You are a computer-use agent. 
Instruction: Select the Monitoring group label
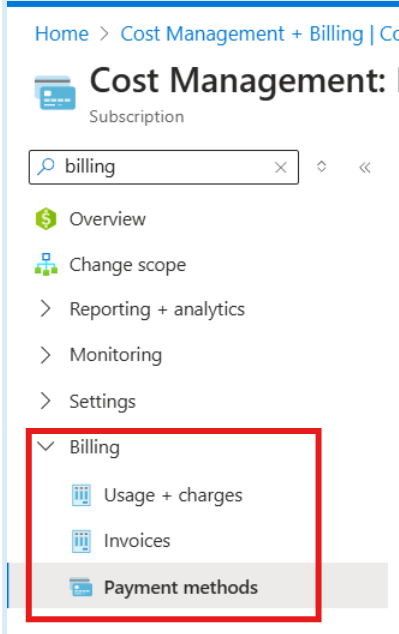coord(116,355)
